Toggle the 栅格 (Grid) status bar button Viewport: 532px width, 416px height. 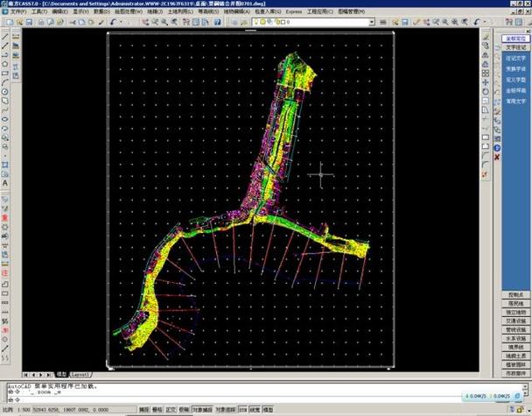(157, 410)
